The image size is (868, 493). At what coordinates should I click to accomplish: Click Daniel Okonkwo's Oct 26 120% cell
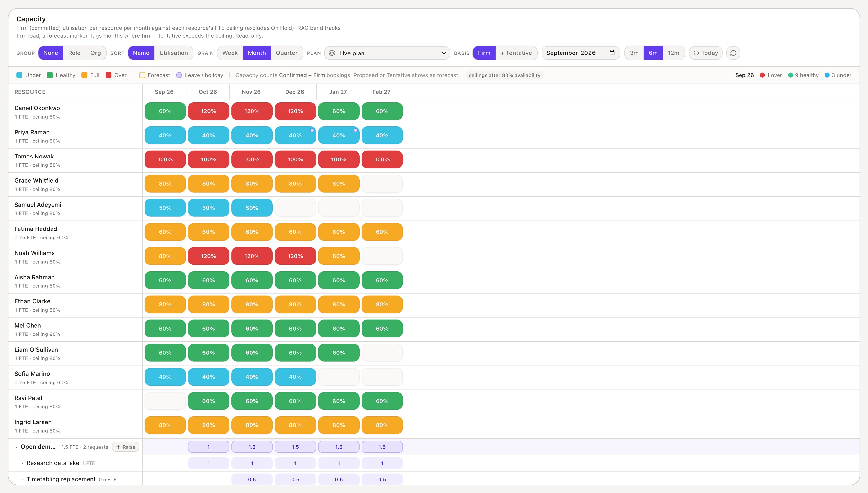[209, 111]
